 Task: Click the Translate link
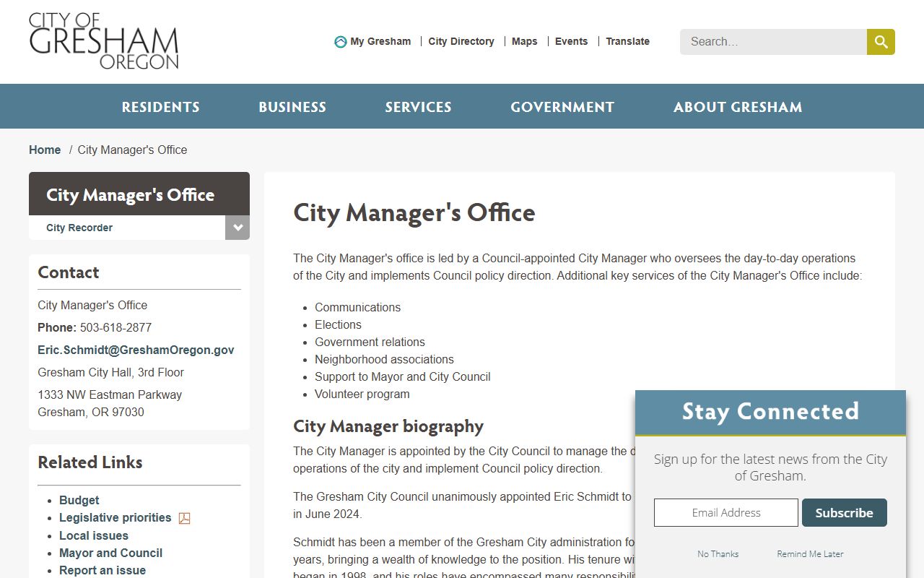tap(627, 41)
